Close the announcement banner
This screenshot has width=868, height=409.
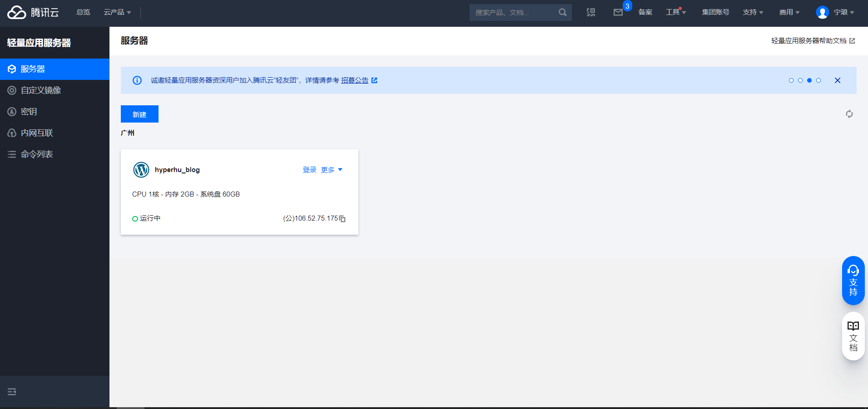click(838, 80)
